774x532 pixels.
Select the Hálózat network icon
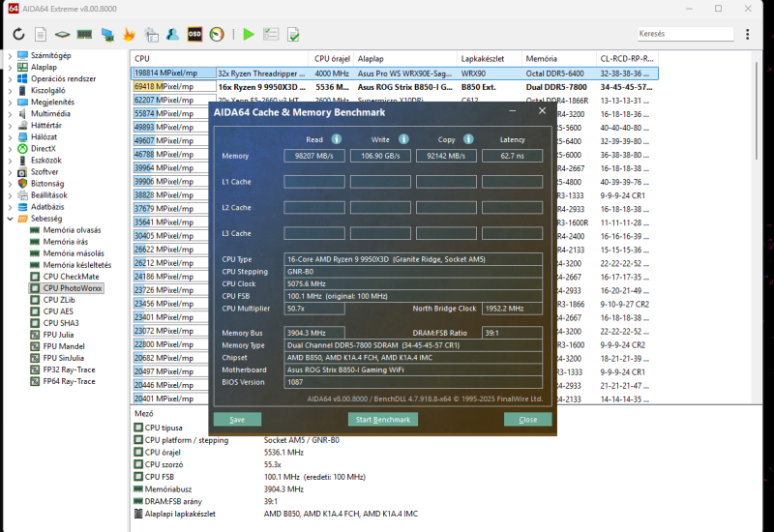pos(22,136)
